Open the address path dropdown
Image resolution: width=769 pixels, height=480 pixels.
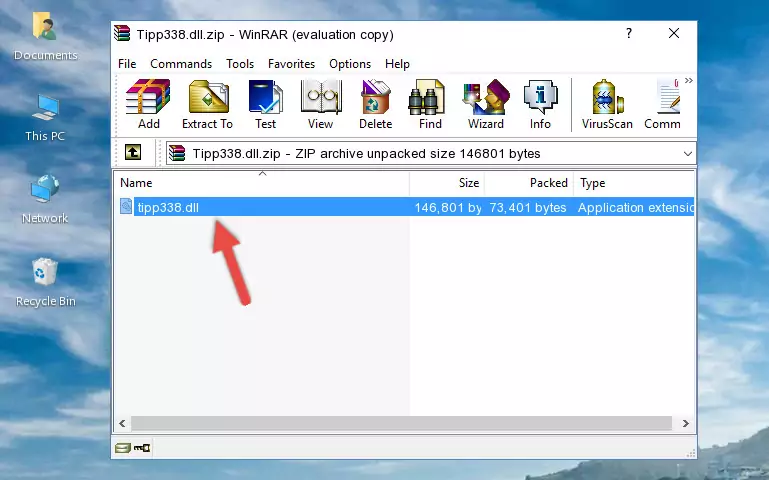pos(688,153)
